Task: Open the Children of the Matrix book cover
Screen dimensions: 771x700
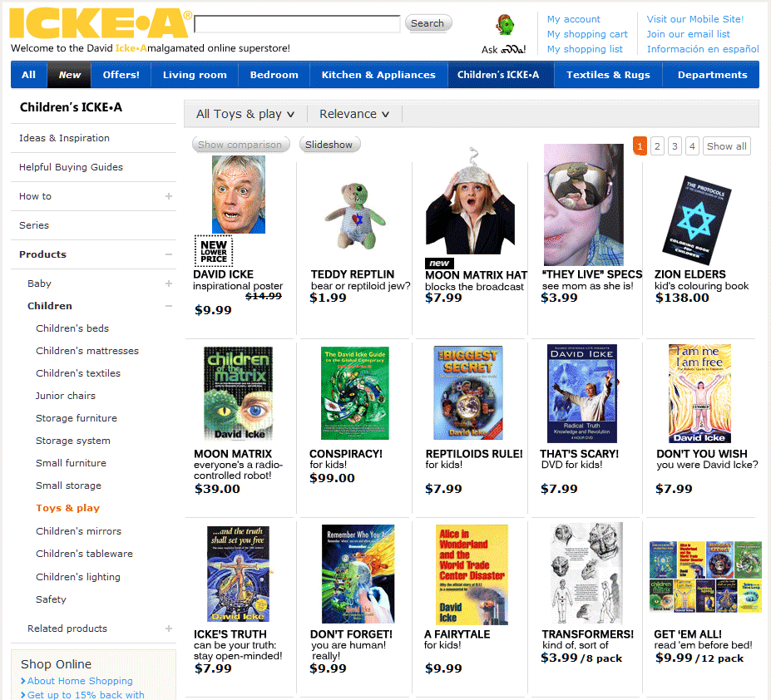Action: (x=238, y=393)
